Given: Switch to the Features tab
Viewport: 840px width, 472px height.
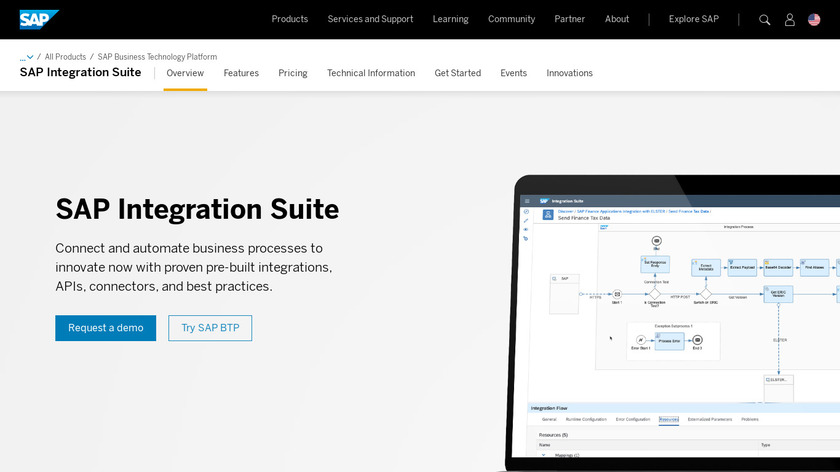Looking at the screenshot, I should (x=241, y=73).
